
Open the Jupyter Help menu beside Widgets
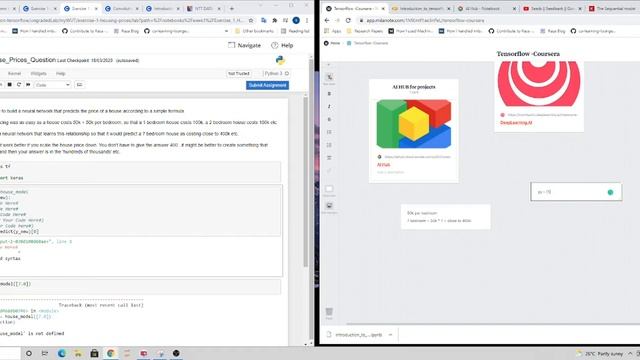(x=60, y=73)
